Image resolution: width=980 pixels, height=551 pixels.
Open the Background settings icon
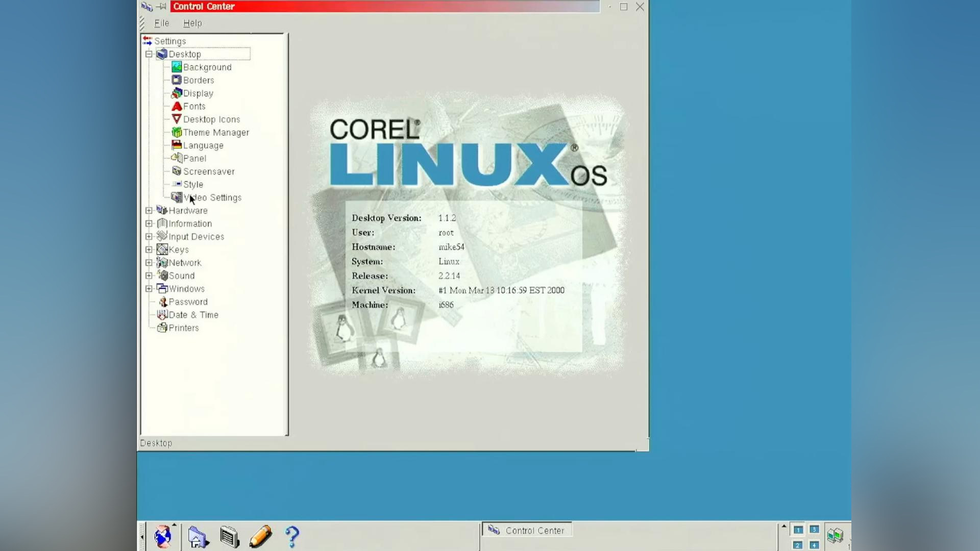[x=177, y=67]
